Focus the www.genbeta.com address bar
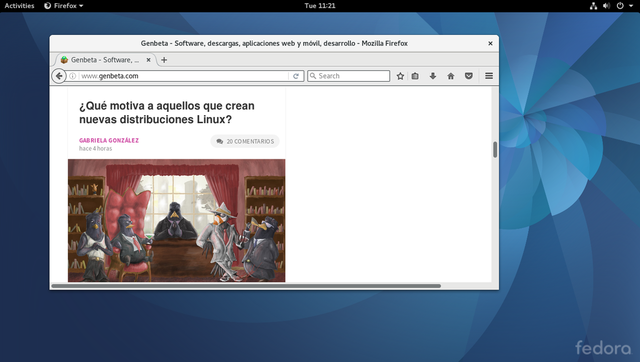 coord(184,76)
